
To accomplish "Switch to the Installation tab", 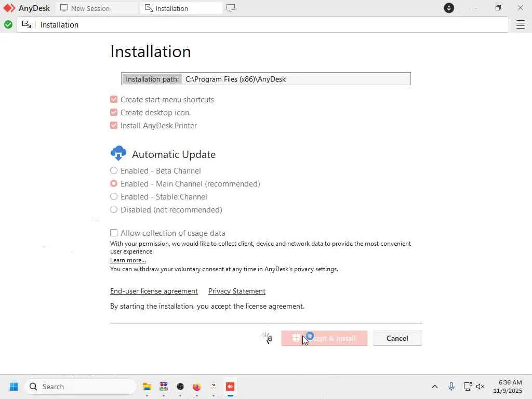I will click(181, 8).
